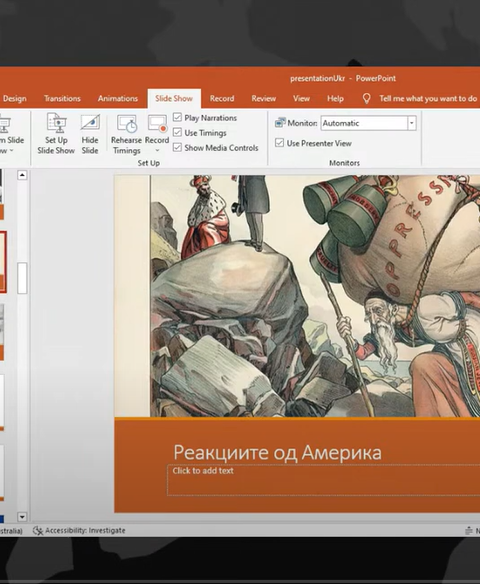Toggle the Use Presenter View checkbox

(x=279, y=143)
